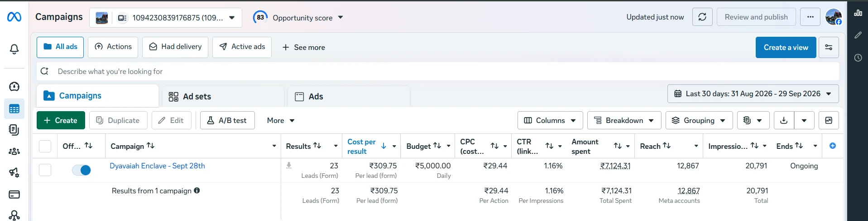Open notifications bell in sidebar
This screenshot has width=868, height=221.
coord(14,49)
